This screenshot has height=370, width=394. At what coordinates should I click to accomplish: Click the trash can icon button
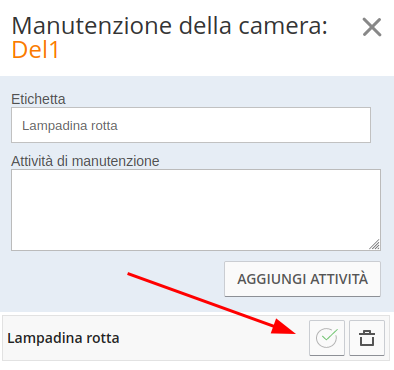367,338
